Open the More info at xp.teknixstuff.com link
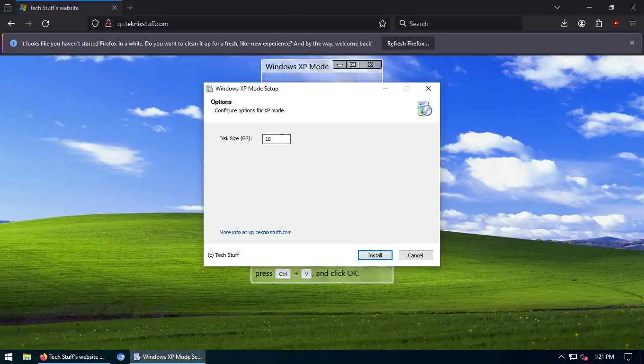The height and width of the screenshot is (364, 644). (255, 232)
